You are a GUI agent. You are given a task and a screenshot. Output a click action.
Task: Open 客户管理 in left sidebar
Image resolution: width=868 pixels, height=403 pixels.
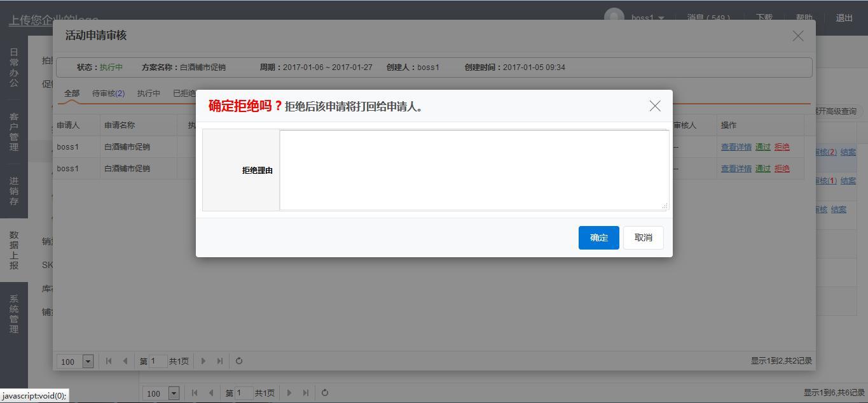(x=14, y=132)
